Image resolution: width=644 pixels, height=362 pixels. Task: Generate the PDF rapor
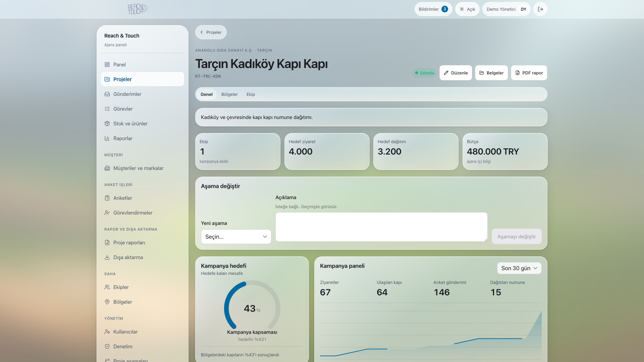(x=529, y=73)
